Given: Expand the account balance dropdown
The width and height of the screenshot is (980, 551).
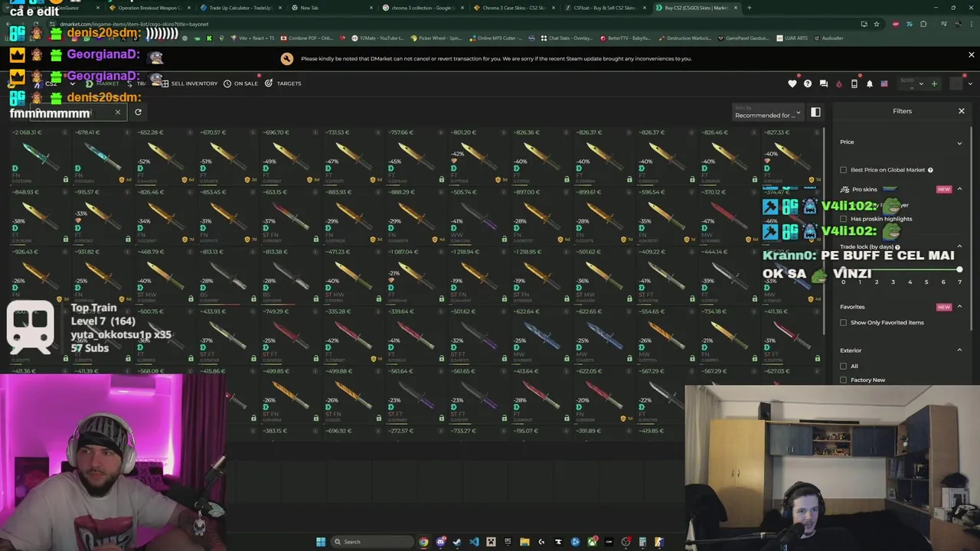Looking at the screenshot, I should [921, 83].
